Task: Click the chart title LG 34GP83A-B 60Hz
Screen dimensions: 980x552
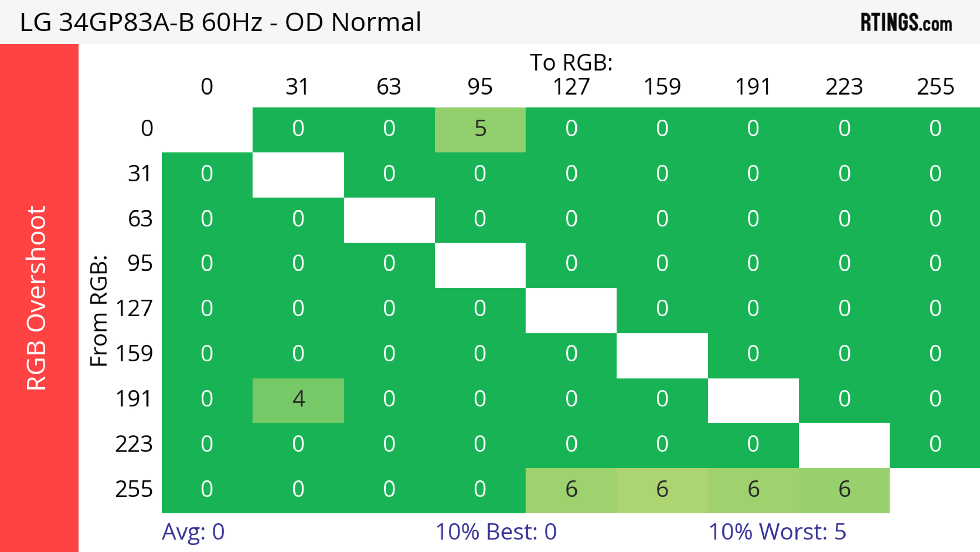Action: (x=220, y=22)
